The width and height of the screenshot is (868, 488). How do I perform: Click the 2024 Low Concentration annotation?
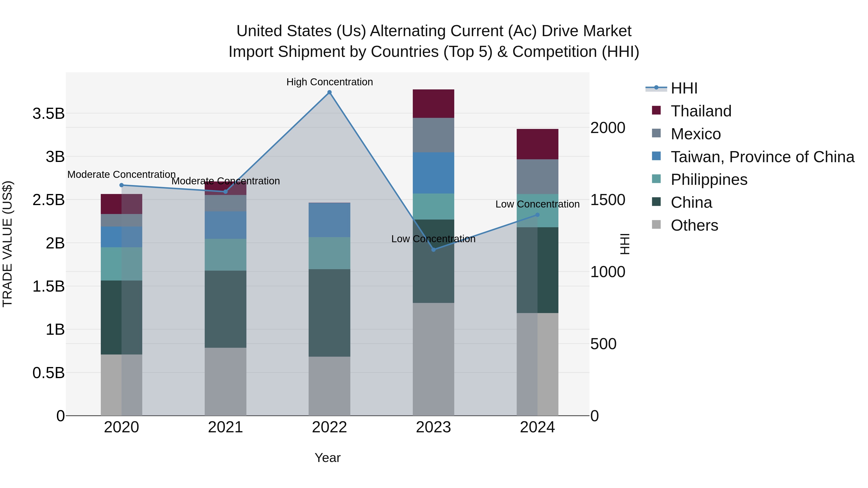[537, 204]
